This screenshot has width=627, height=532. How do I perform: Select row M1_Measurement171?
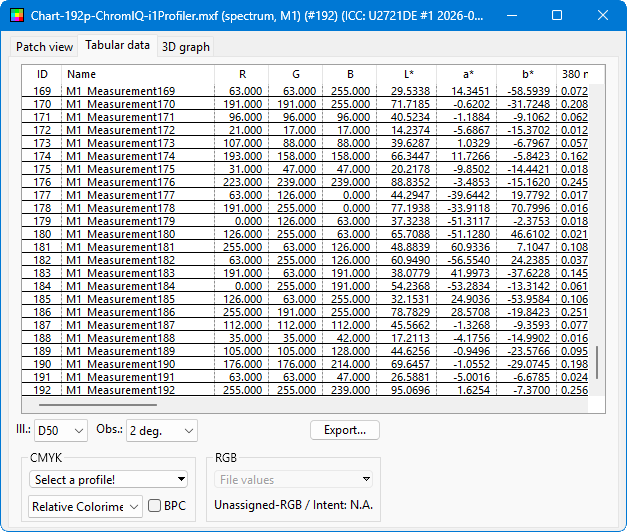pyautogui.click(x=305, y=117)
